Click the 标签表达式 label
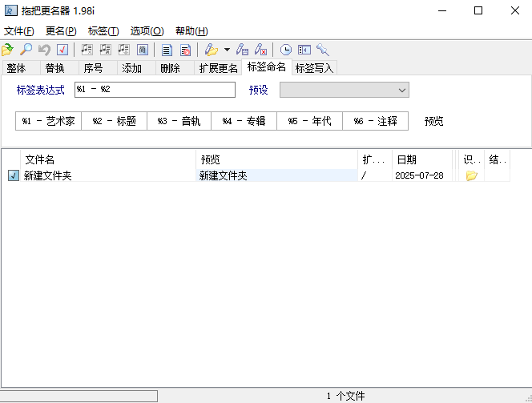This screenshot has height=403, width=532. point(40,90)
